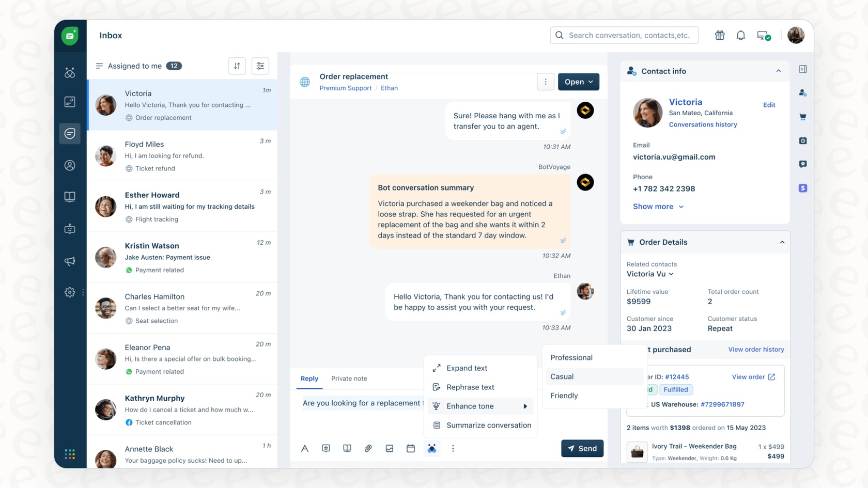Click the AI assistant bee icon
Viewport: 868px width, 488px height.
(x=432, y=448)
